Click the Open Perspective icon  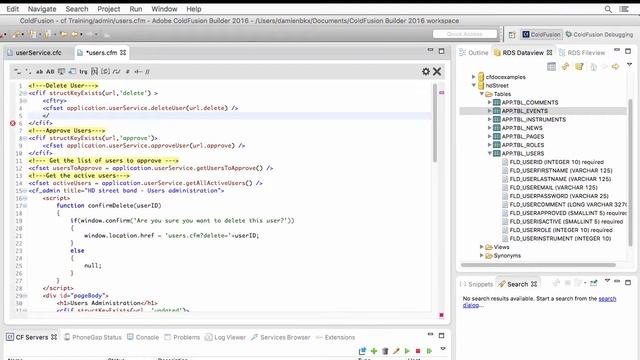point(512,35)
